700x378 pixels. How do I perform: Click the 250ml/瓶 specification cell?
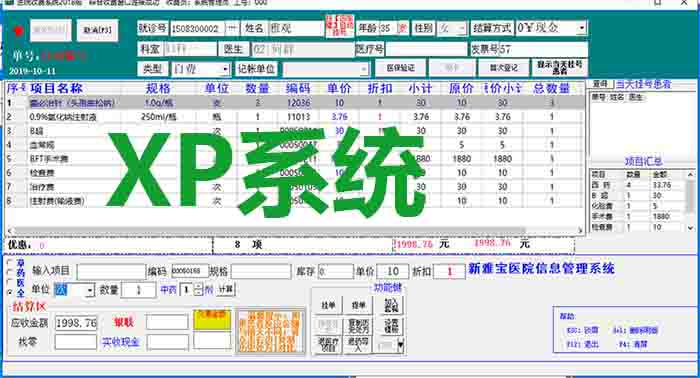158,117
